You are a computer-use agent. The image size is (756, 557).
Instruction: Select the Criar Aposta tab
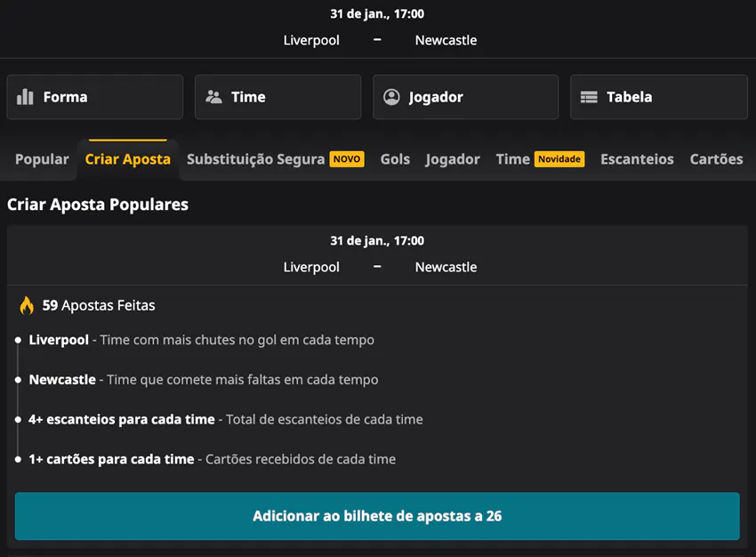[127, 159]
